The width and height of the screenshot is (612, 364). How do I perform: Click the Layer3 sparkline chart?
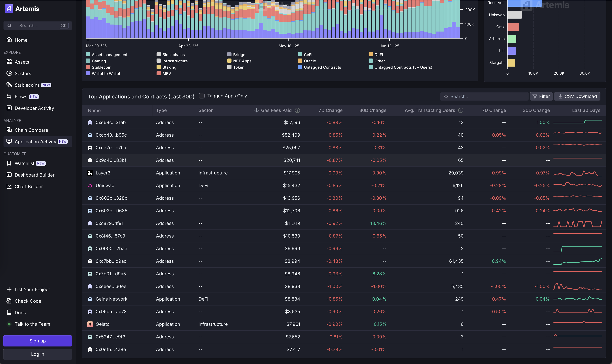coord(577,173)
